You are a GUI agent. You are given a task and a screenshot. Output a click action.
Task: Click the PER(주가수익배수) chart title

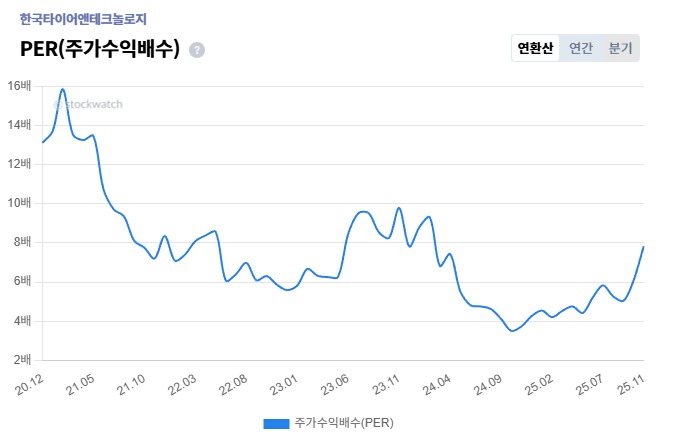tap(100, 49)
